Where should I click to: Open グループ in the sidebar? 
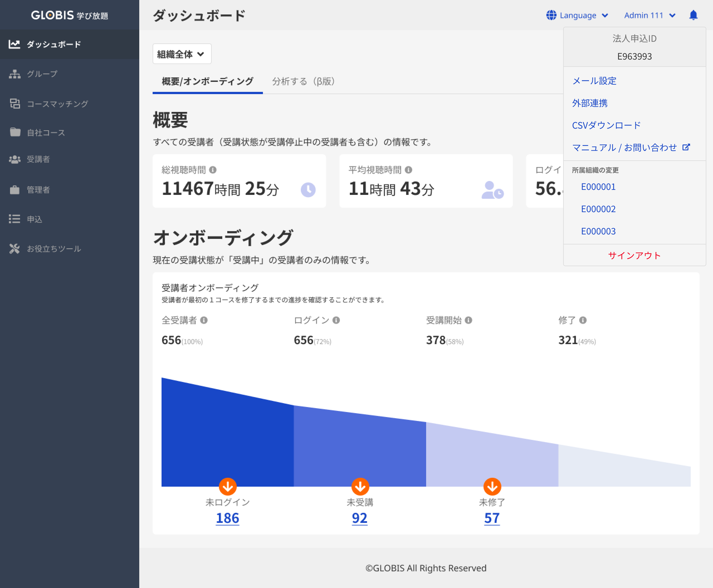point(42,74)
